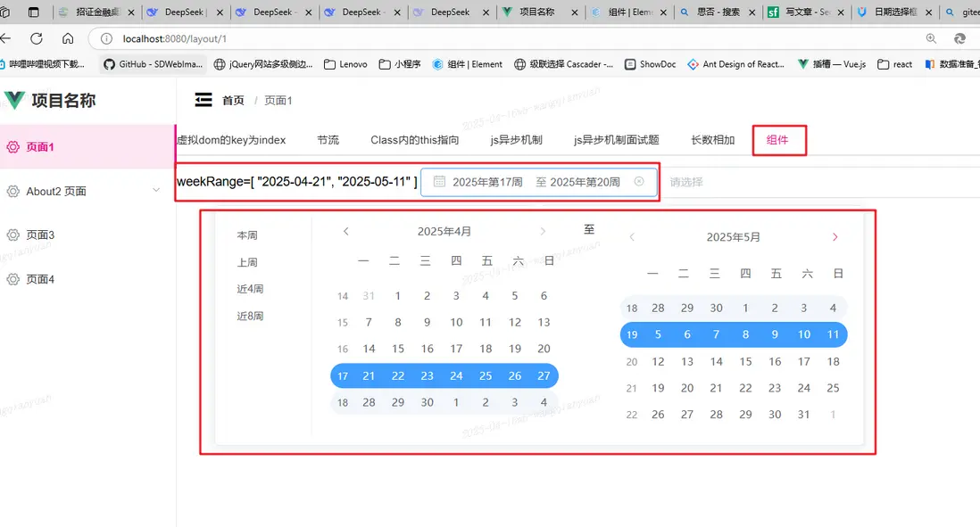
Task: Switch to the 日期选择框 browser tab
Action: pyautogui.click(x=896, y=12)
